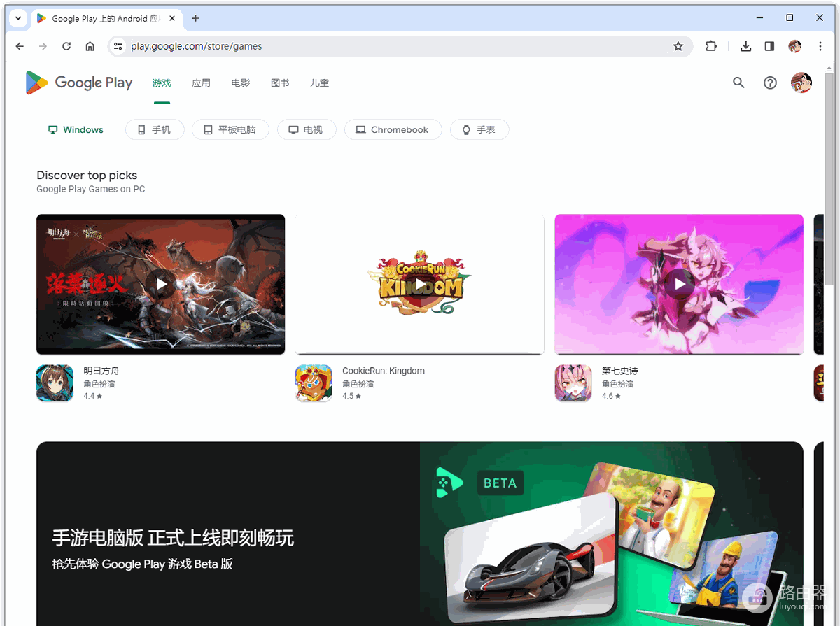Open Google Play account avatar
Image resolution: width=840 pixels, height=626 pixels.
(801, 83)
